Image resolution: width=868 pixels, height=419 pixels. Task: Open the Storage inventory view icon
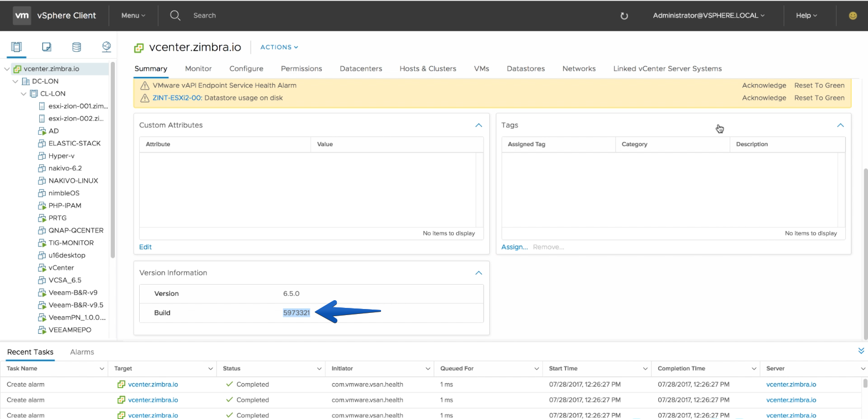pos(77,47)
